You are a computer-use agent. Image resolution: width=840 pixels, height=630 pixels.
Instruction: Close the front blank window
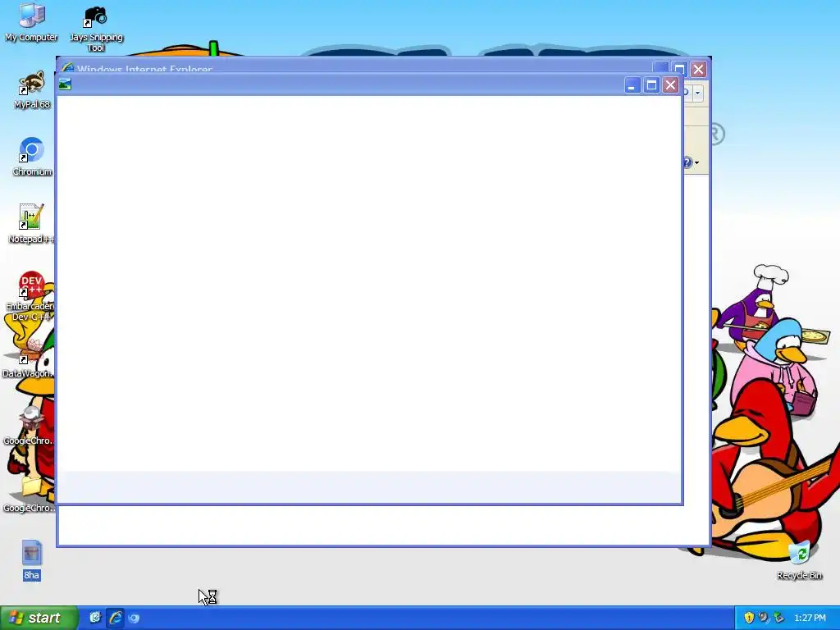(670, 85)
